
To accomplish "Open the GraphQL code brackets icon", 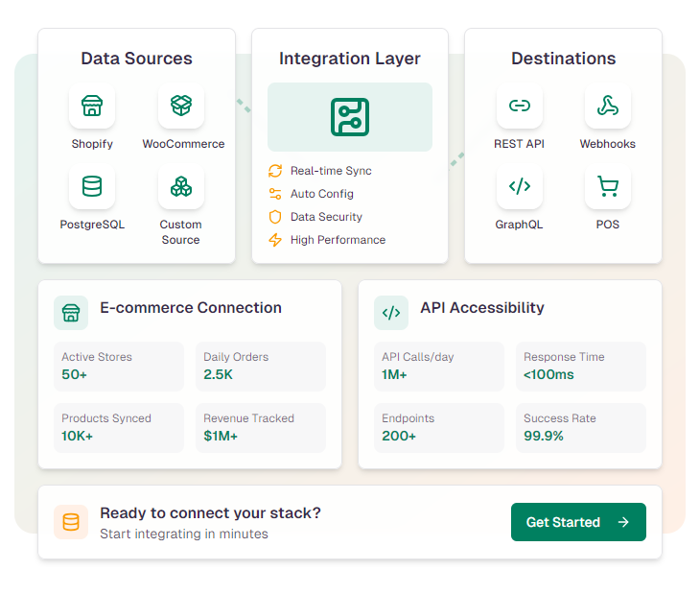I will point(520,186).
